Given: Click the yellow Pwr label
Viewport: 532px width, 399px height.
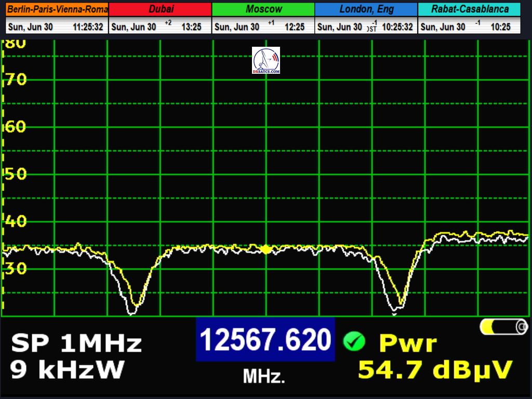Looking at the screenshot, I should coord(408,343).
